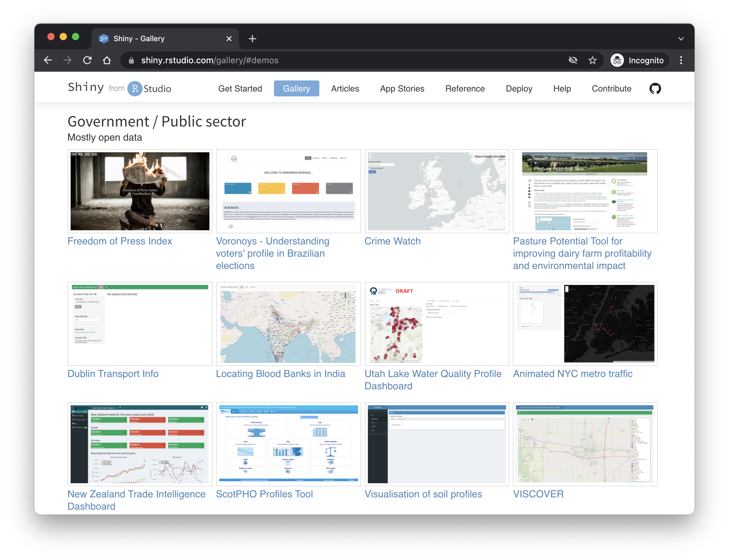
Task: Go to browser home icon
Action: (x=107, y=60)
